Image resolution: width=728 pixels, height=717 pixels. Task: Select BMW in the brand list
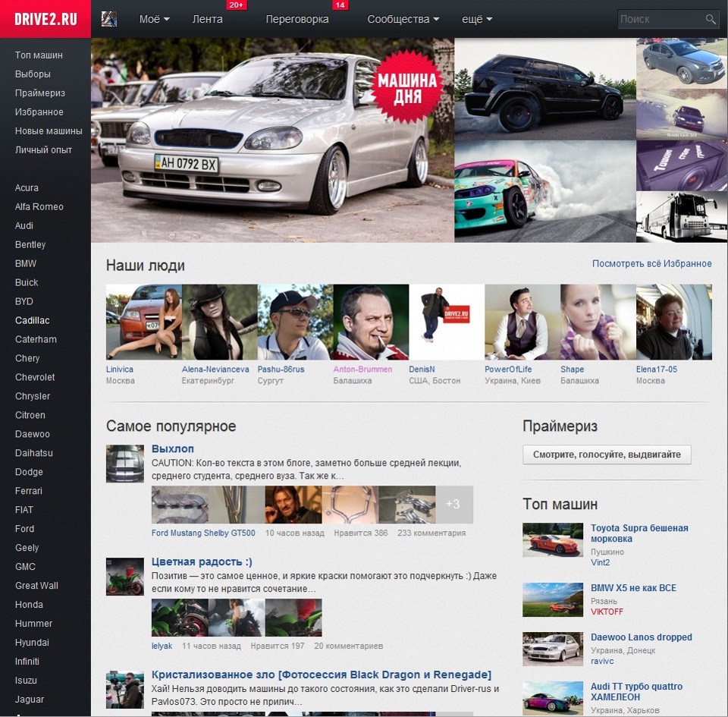tap(26, 264)
